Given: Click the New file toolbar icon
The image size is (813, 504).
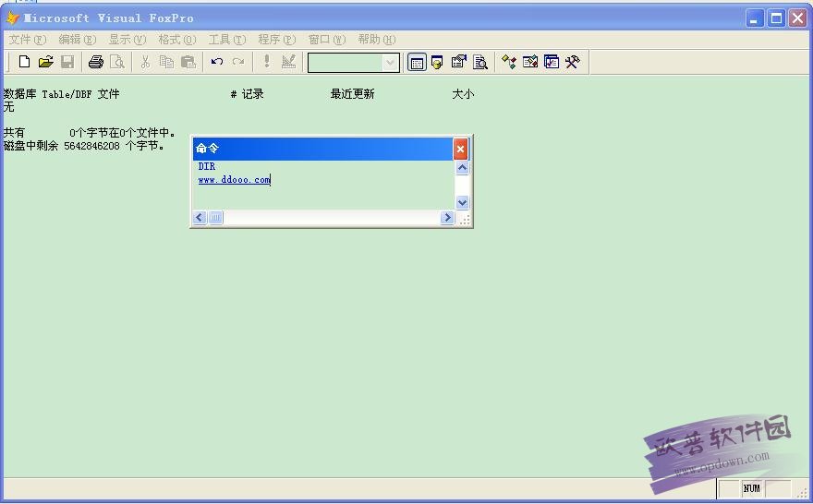Looking at the screenshot, I should [x=24, y=62].
